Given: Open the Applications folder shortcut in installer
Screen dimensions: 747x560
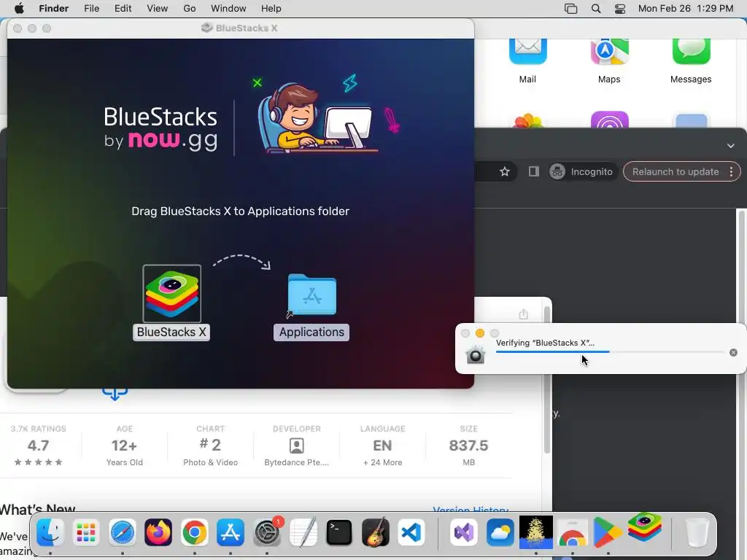Looking at the screenshot, I should (311, 295).
